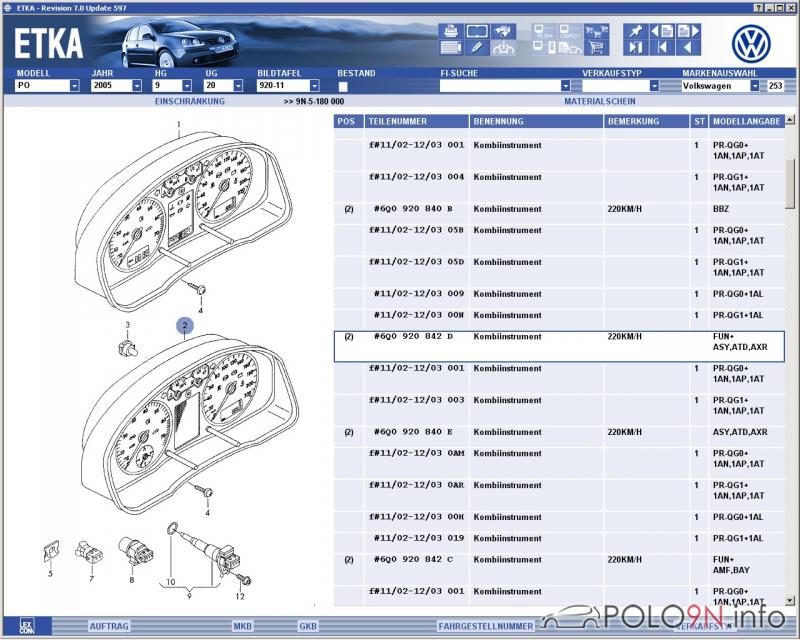Screen dimensions: 800x640
Task: Click the greyed document-and-car icon
Action: [x=570, y=48]
